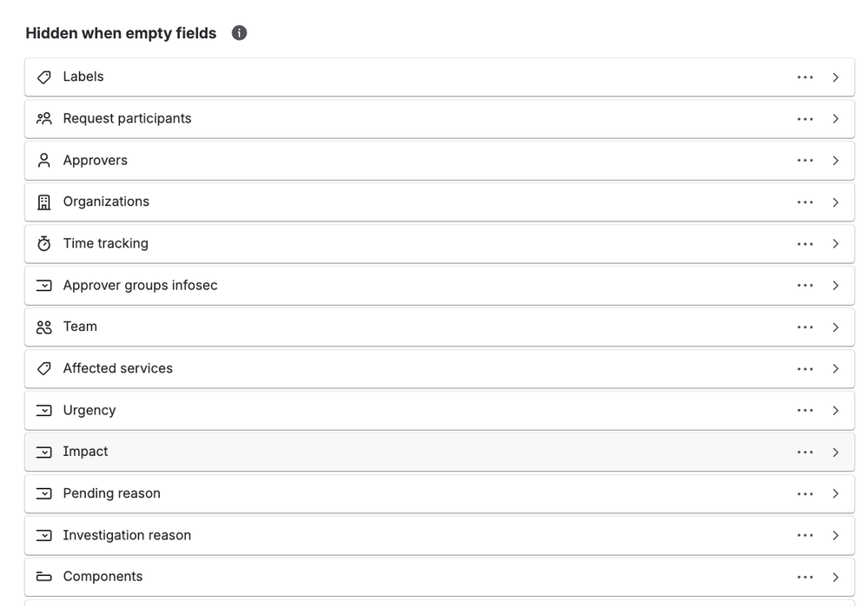This screenshot has width=868, height=608.
Task: Open more options for Approver groups infosec
Action: pos(805,286)
